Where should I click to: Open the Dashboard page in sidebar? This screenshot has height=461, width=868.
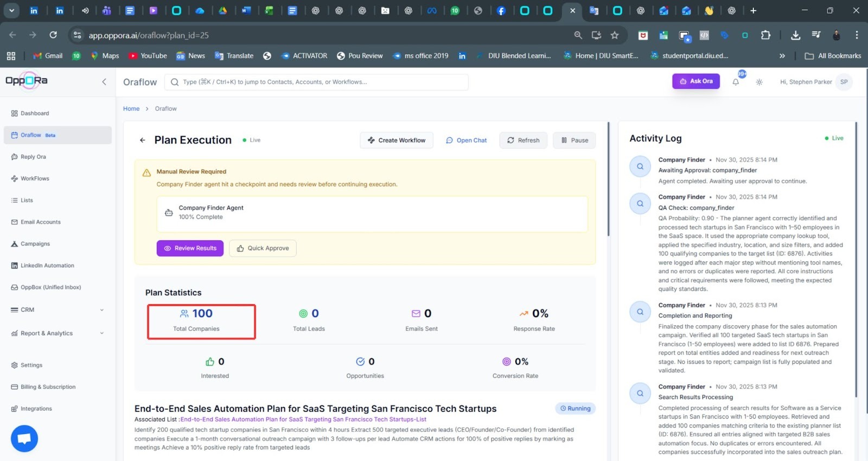[x=35, y=113]
